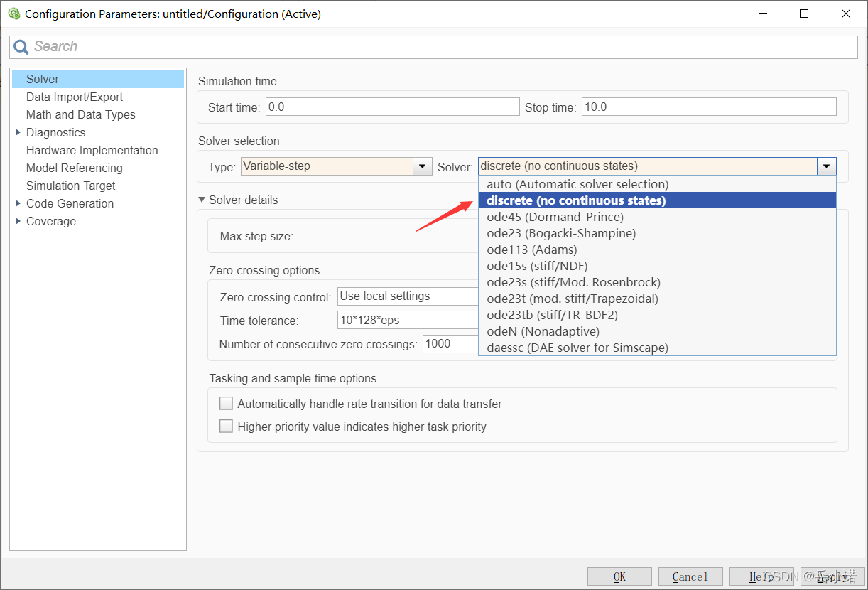Close the Solver dropdown via its arrow
This screenshot has width=868, height=590.
[827, 166]
